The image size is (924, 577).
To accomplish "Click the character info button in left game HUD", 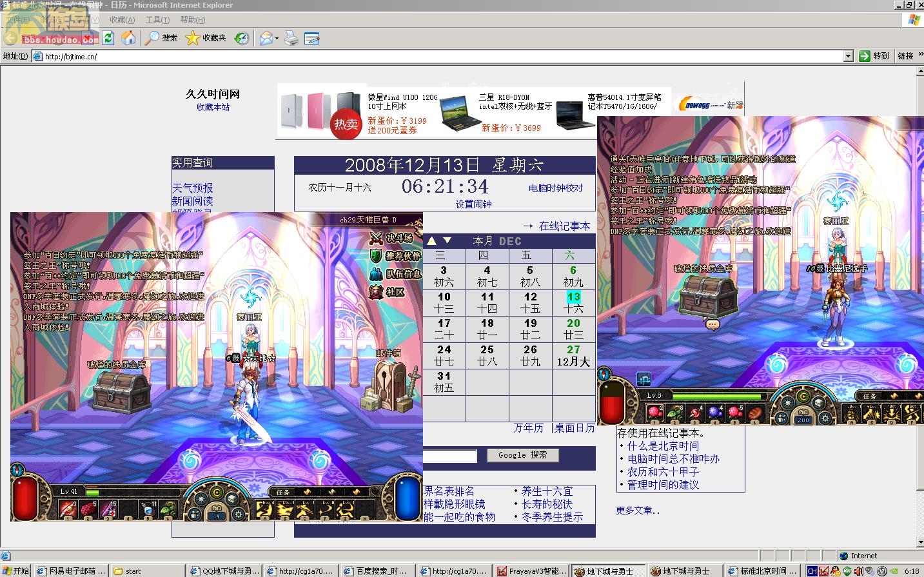I will coord(195,514).
